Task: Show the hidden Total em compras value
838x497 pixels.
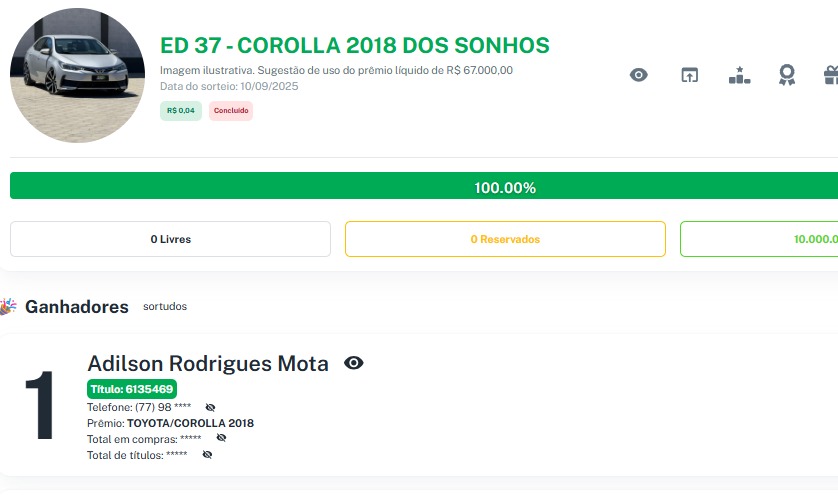Action: (221, 438)
